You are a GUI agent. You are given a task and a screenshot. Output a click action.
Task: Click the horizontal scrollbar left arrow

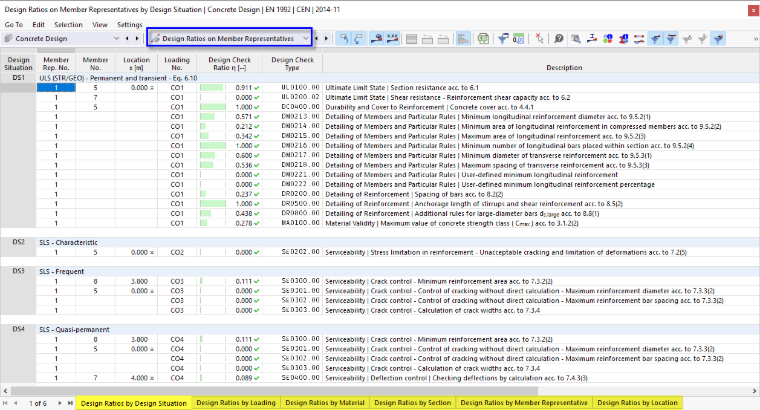[x=5, y=391]
